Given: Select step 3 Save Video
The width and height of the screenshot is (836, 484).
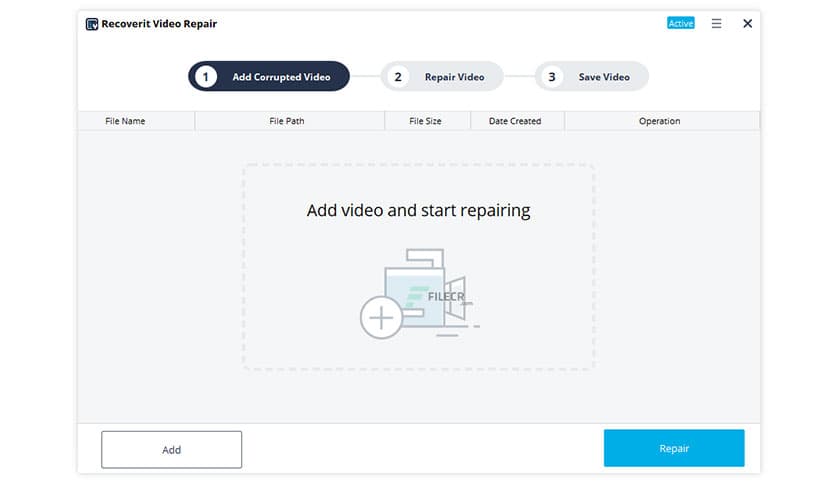Looking at the screenshot, I should point(592,76).
